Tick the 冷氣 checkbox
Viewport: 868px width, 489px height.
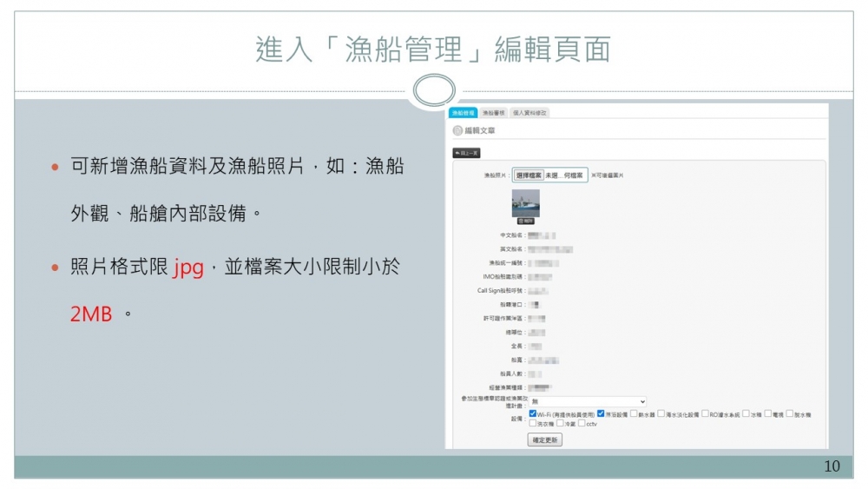coord(560,424)
